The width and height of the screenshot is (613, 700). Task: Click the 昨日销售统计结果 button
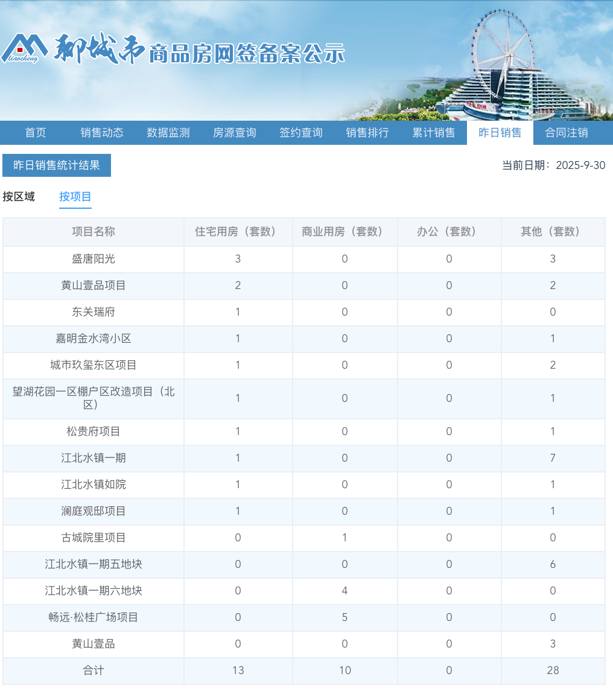tap(57, 165)
